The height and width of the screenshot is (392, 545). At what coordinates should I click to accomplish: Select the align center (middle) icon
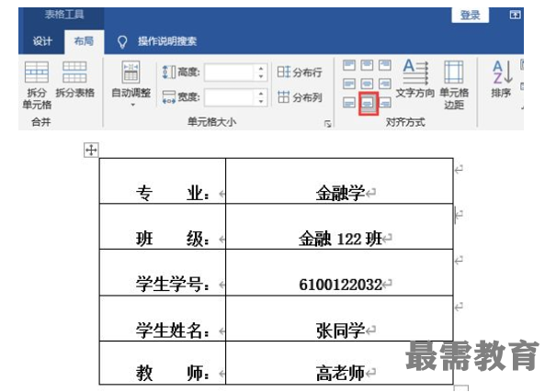click(367, 84)
